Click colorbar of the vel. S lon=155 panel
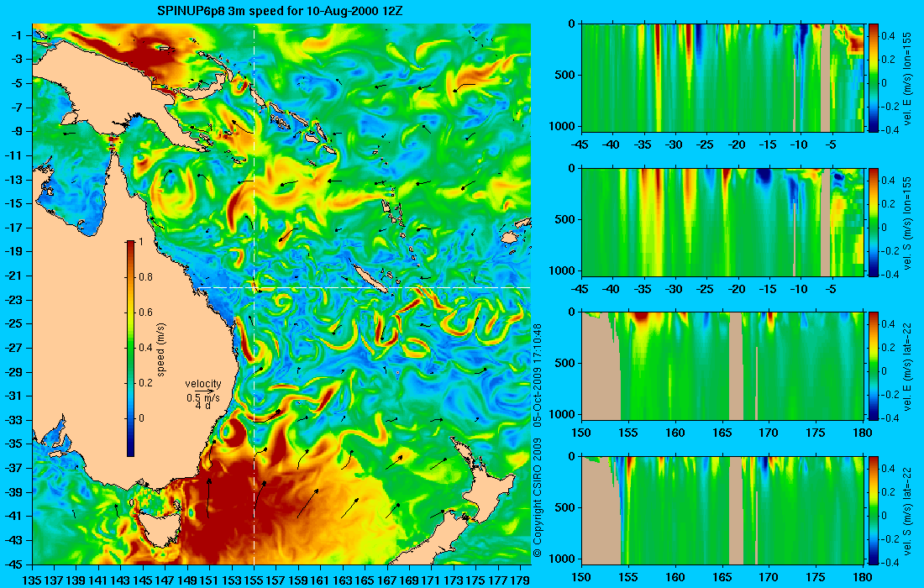Screen dimensions: 924x588 pyautogui.click(x=874, y=222)
